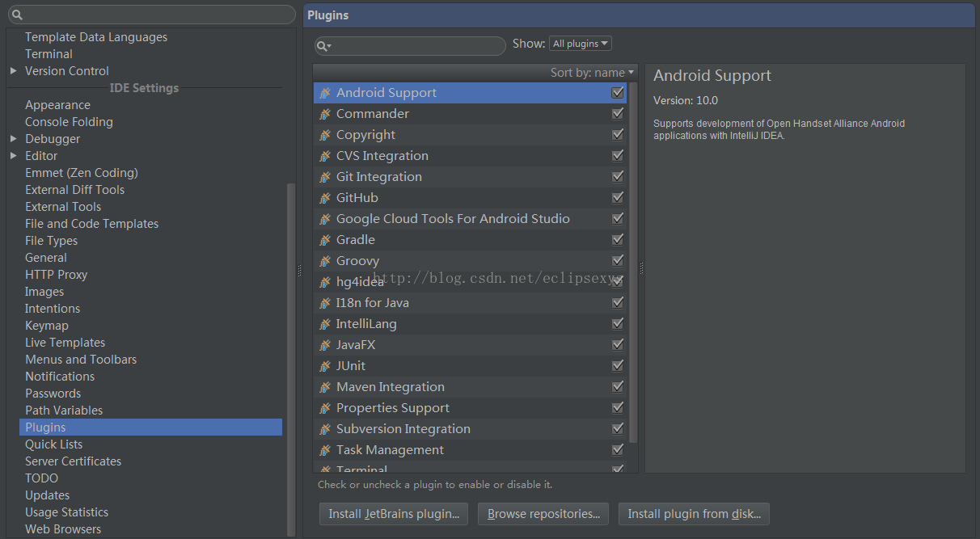Click the Maven Integration plugin icon
This screenshot has width=980, height=539.
coord(325,387)
